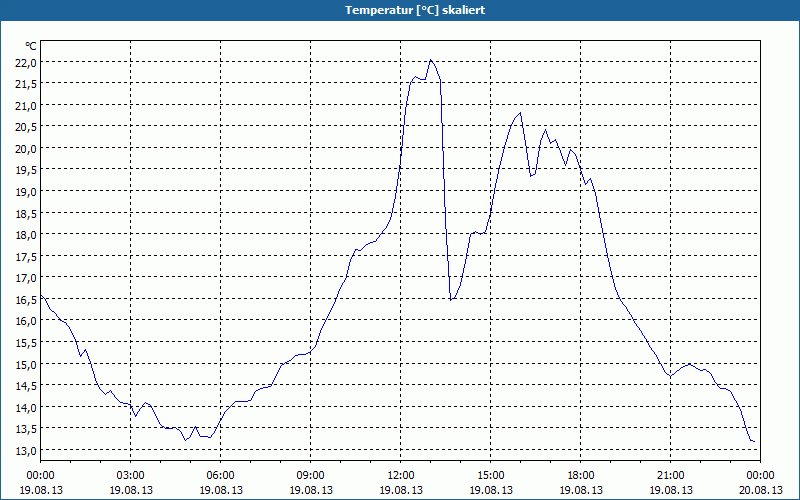Screen dimensions: 800x500
Task: Click the 20,5 y-axis value
Action: 27,128
